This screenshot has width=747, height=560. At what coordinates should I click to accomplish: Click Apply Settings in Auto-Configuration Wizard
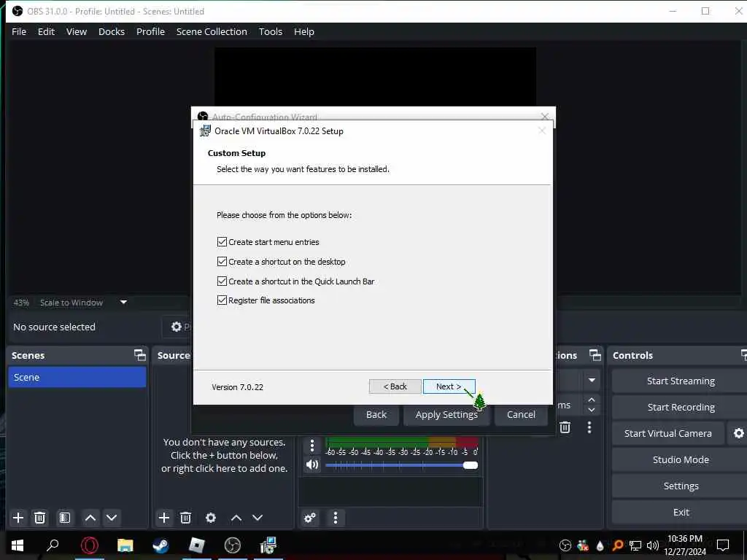pyautogui.click(x=446, y=414)
